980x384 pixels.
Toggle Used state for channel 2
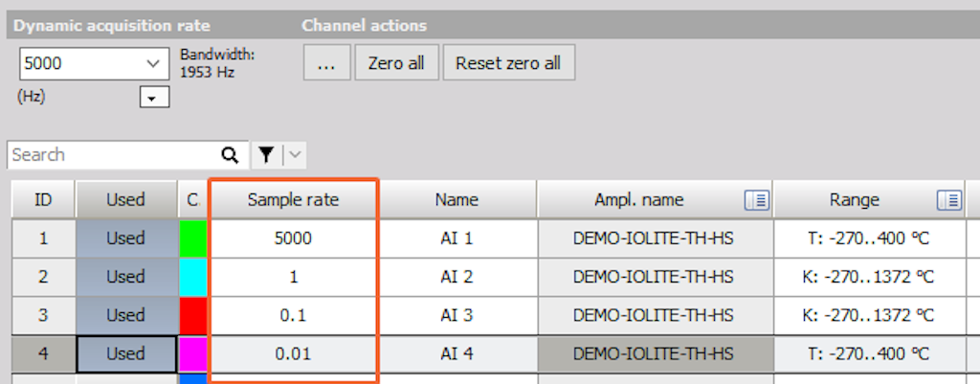click(125, 277)
